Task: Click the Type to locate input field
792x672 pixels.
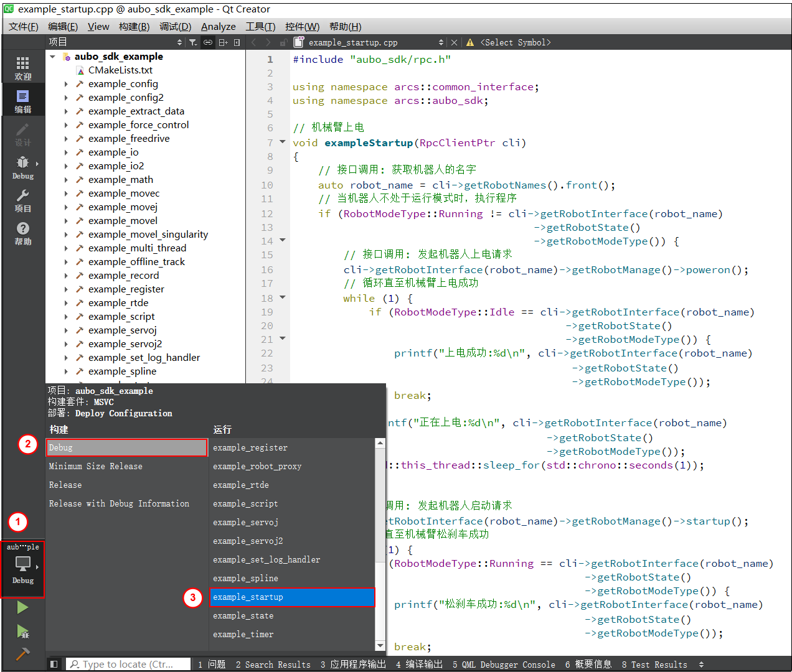Action: pyautogui.click(x=128, y=665)
